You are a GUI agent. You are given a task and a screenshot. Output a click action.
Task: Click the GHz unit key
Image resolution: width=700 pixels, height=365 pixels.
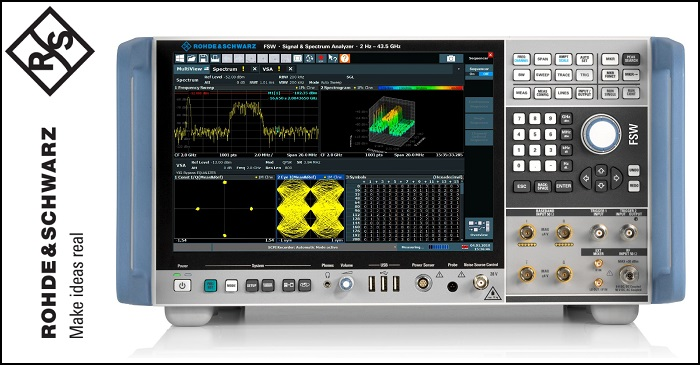566,118
